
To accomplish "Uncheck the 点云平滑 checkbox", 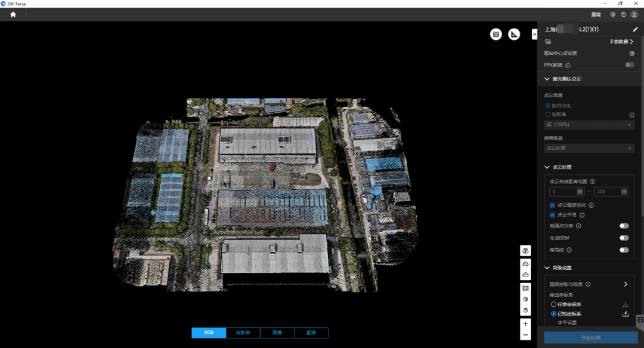I will (552, 215).
